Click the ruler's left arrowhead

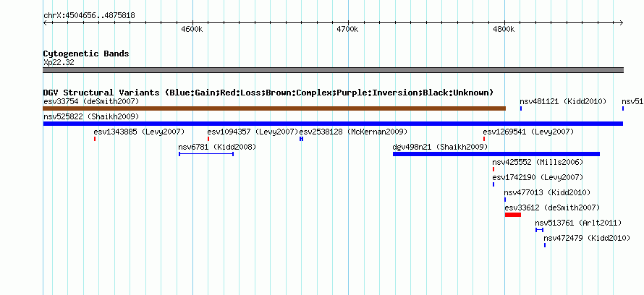click(45, 23)
